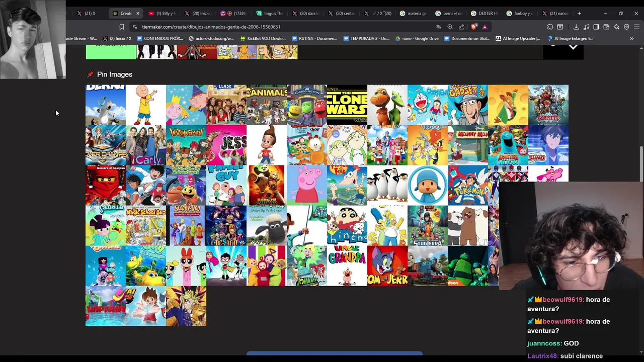Open the "Documento sin títul..." bookmark
The width and height of the screenshot is (644, 362).
[x=466, y=38]
